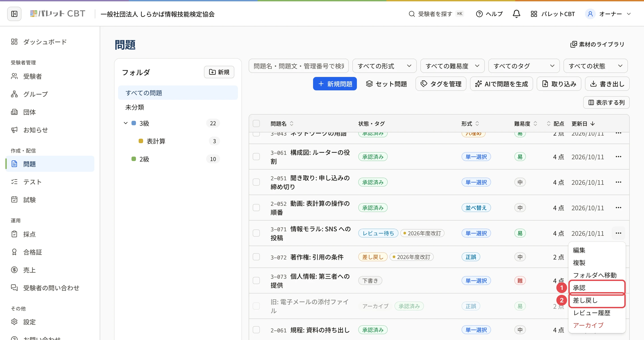Open more options for 3-061 row

619,157
